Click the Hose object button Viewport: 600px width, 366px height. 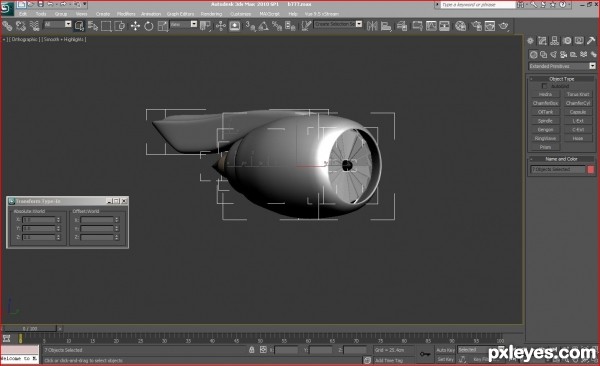point(578,138)
